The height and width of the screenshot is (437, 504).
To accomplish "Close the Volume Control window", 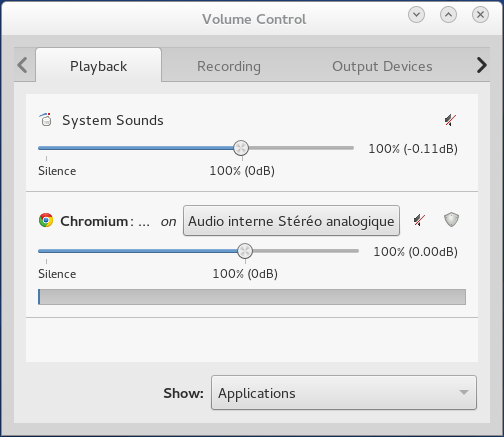I will pos(480,15).
